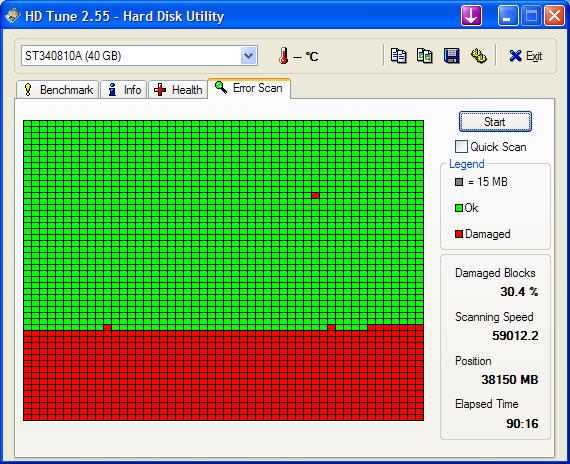This screenshot has height=464, width=570.
Task: Start the error scan
Action: 495,121
